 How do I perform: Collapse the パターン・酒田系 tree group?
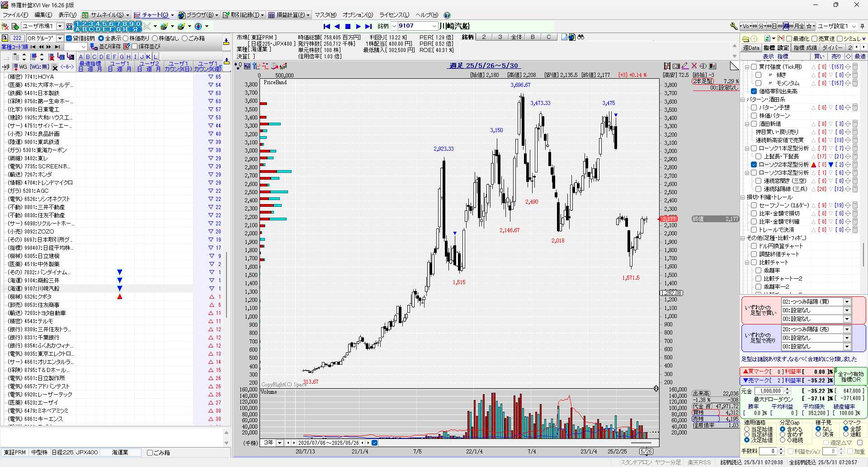coord(743,100)
